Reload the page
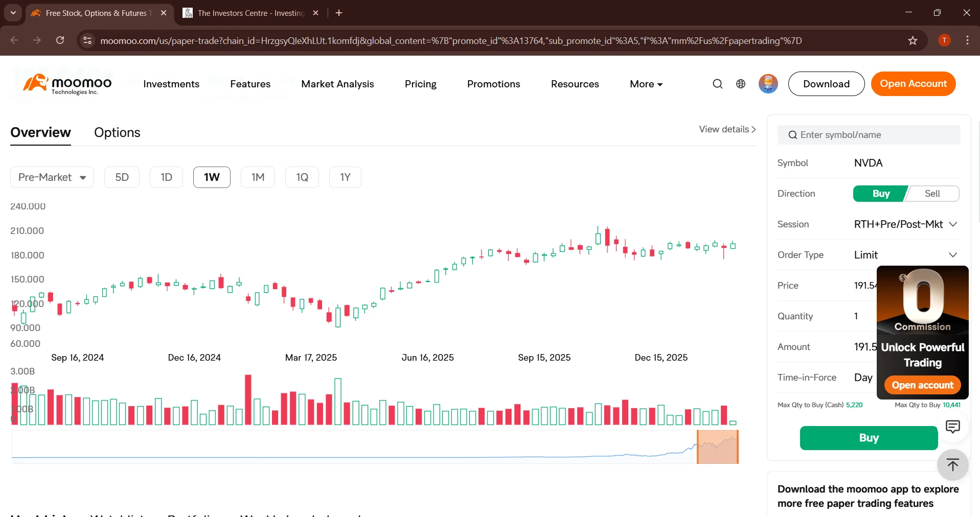 click(x=60, y=40)
